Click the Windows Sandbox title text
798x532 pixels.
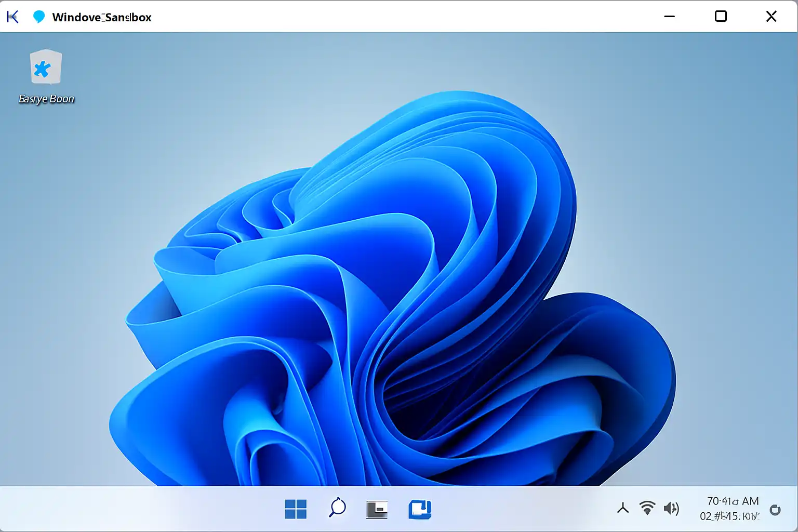(102, 17)
